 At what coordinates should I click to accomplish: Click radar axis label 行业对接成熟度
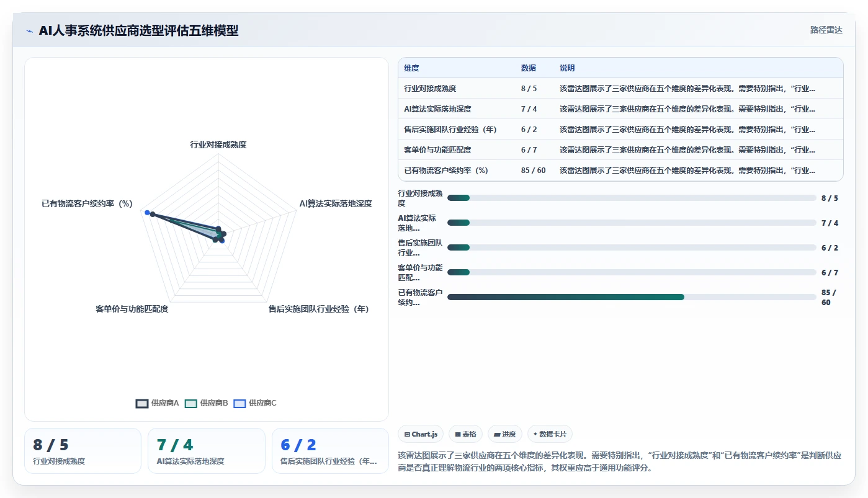tap(218, 145)
